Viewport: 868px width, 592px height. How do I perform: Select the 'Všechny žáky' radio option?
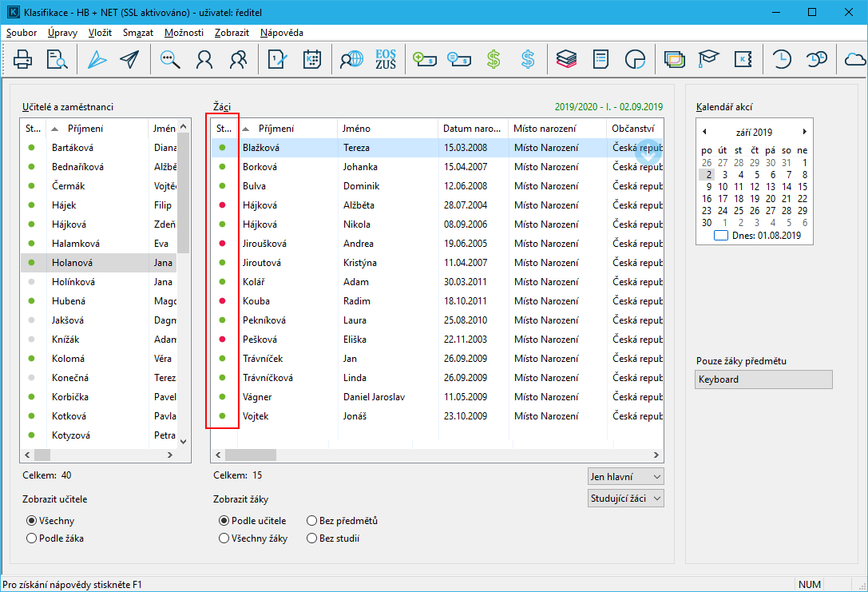tap(224, 538)
